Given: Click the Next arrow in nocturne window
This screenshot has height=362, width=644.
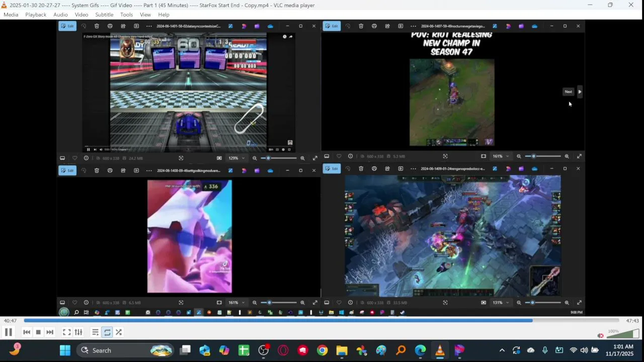Looking at the screenshot, I should point(580,92).
